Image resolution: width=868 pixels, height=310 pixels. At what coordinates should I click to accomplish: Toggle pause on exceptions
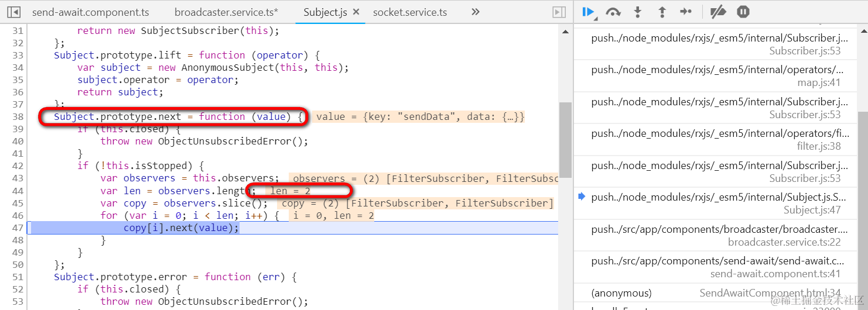tap(743, 12)
